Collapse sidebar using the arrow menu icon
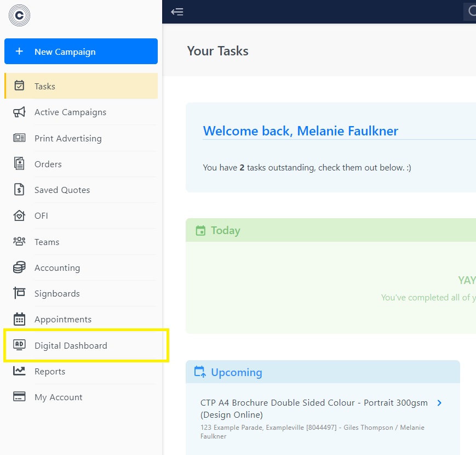476x455 pixels. (177, 12)
